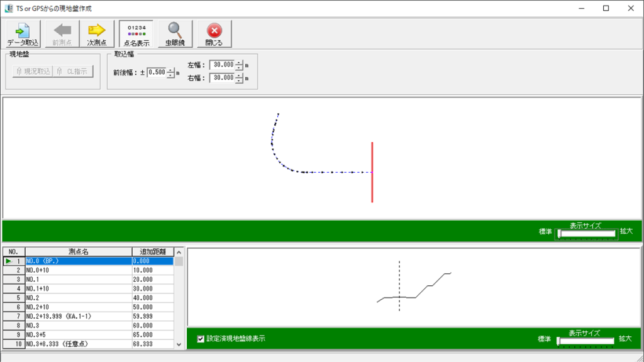Click the 追加距離 column header
This screenshot has width=644, height=362.
153,251
